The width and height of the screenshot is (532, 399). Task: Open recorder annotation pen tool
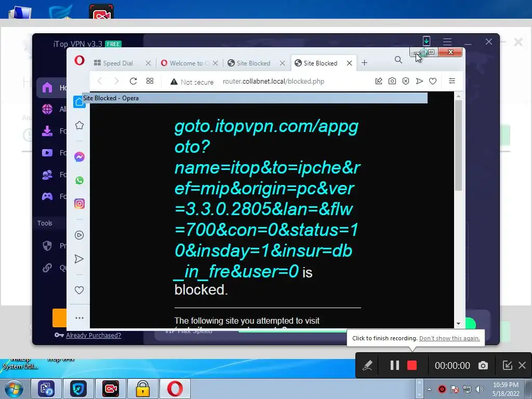click(x=367, y=365)
